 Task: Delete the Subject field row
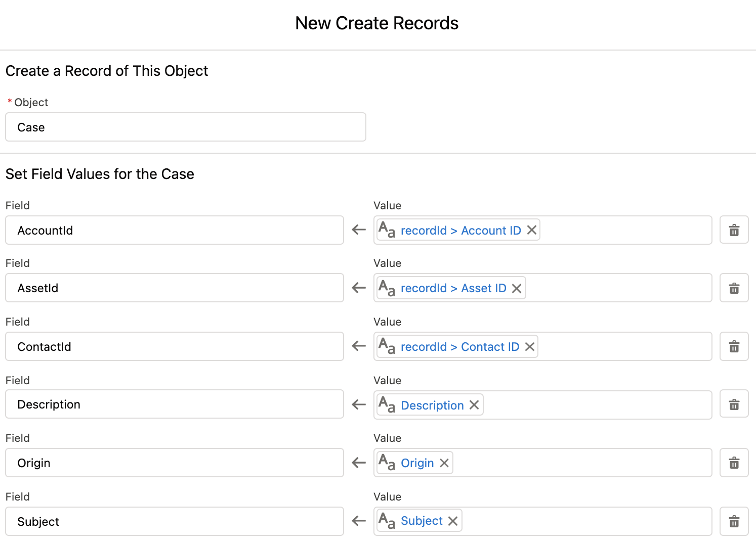pos(734,521)
